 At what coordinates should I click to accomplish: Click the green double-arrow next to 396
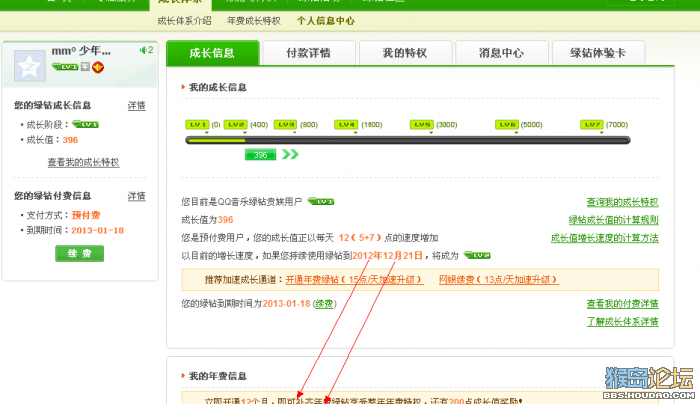pos(290,154)
